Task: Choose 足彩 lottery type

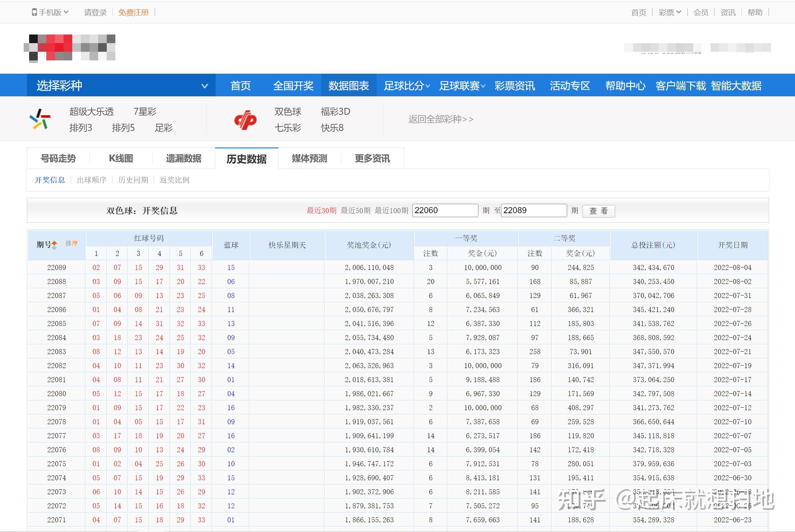Action: [x=164, y=128]
